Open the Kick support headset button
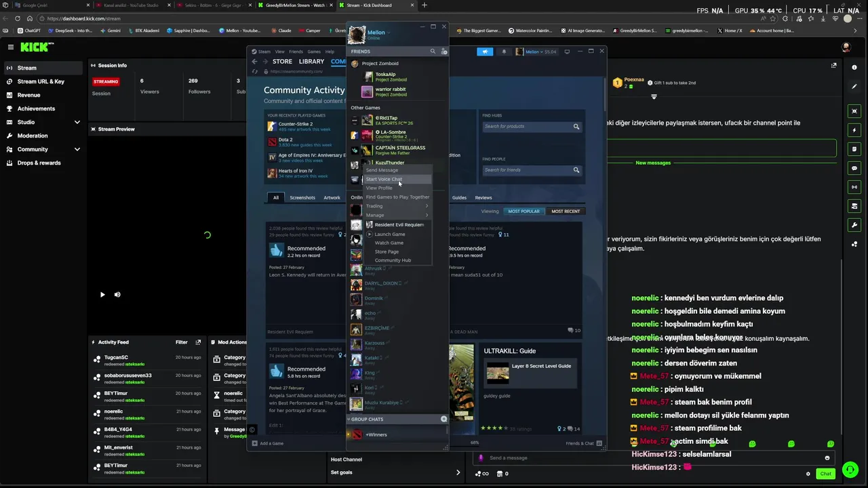 coord(850,470)
